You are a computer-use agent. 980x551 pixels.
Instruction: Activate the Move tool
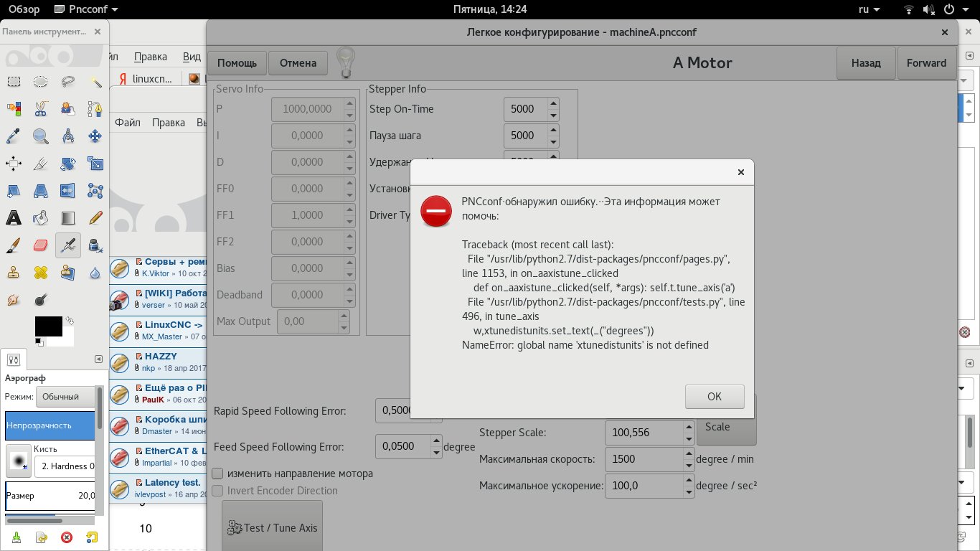[95, 136]
